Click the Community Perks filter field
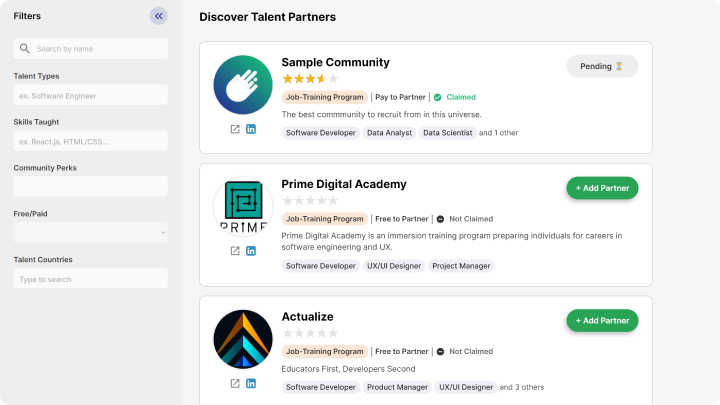Image resolution: width=720 pixels, height=405 pixels. coord(90,187)
